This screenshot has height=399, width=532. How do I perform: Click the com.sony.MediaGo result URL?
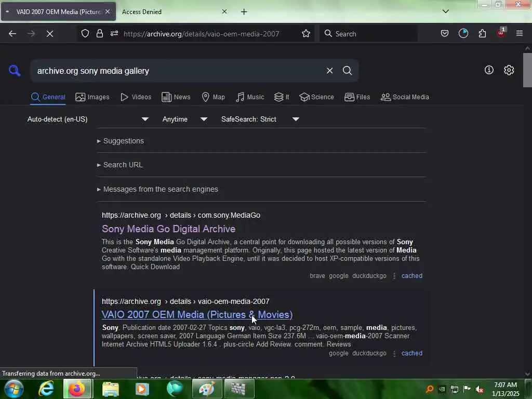181,215
